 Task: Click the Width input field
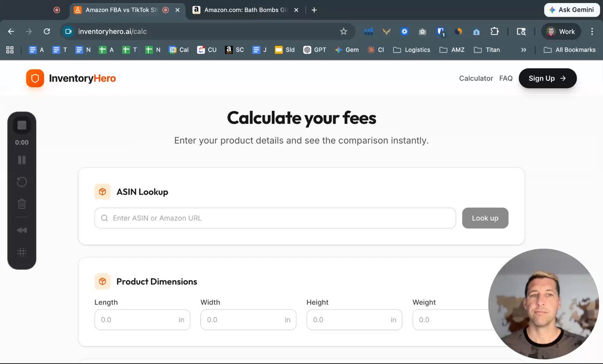pyautogui.click(x=249, y=320)
